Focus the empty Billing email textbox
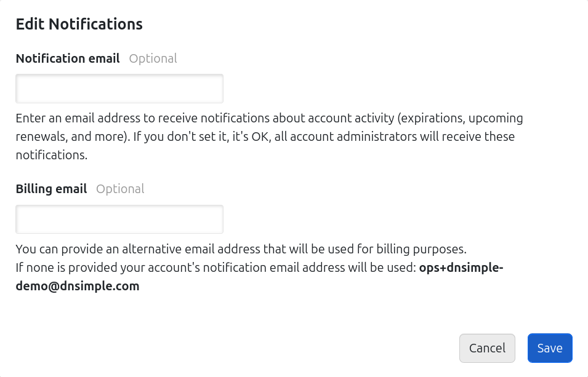The height and width of the screenshot is (377, 588). (x=119, y=219)
